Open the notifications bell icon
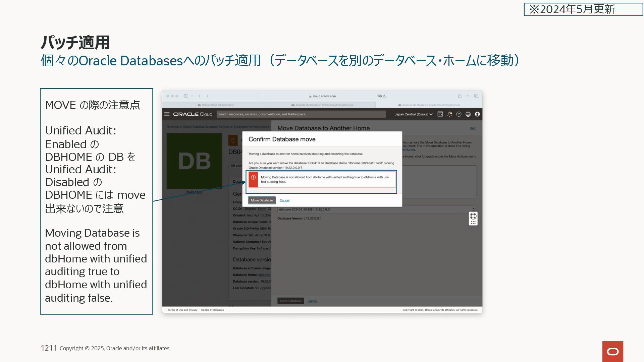 coord(449,114)
